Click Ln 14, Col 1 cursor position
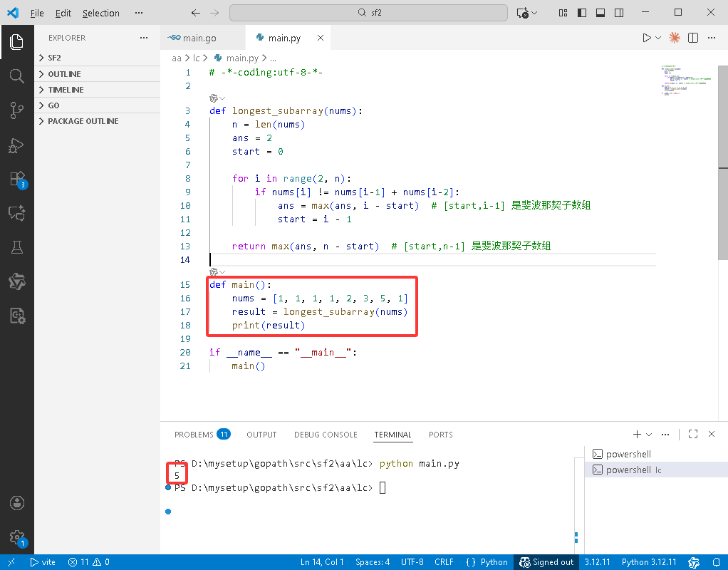This screenshot has width=728, height=570. 322,562
